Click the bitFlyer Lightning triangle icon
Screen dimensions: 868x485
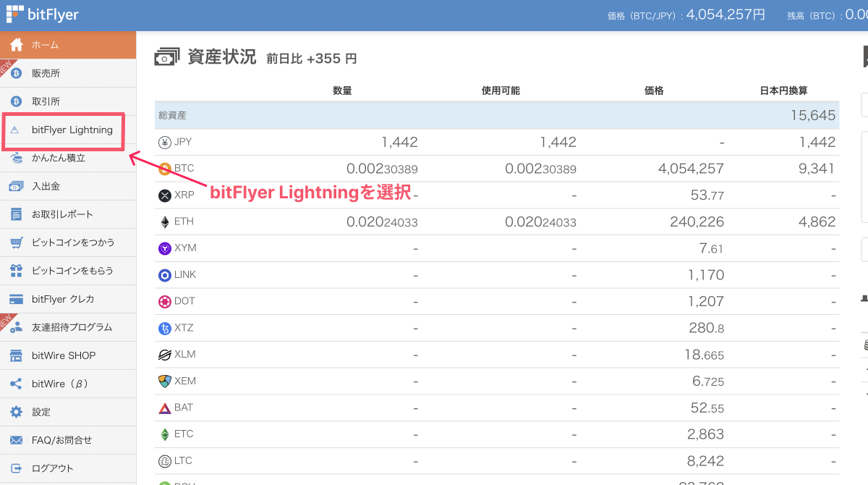pyautogui.click(x=15, y=130)
